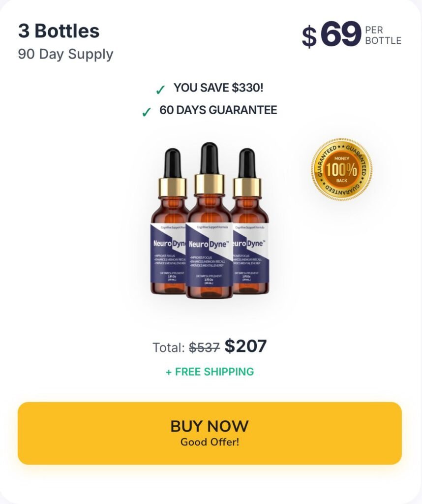Click the Good Offer! text in button
The image size is (422, 504).
[210, 442]
